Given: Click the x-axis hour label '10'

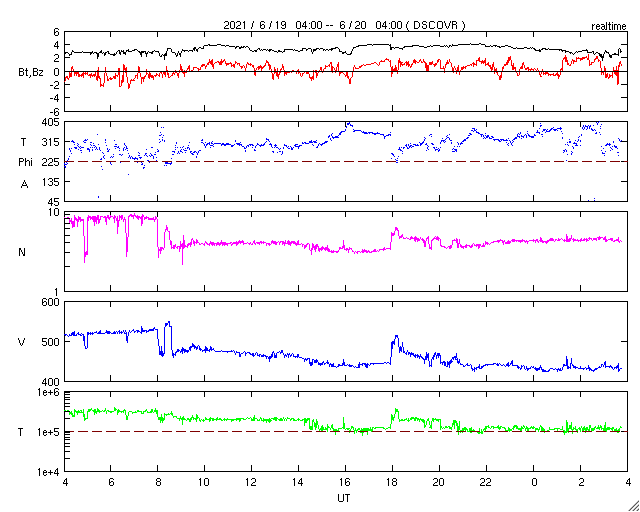Looking at the screenshot, I should [x=204, y=483].
